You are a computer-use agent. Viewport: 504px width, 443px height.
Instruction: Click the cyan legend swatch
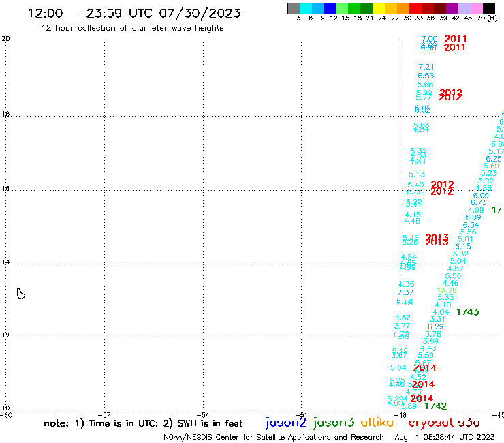306,8
